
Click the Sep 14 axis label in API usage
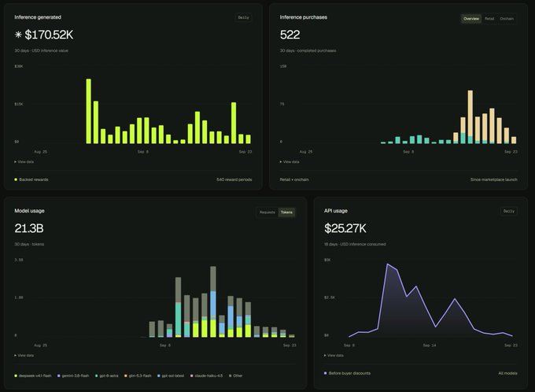[429, 346]
